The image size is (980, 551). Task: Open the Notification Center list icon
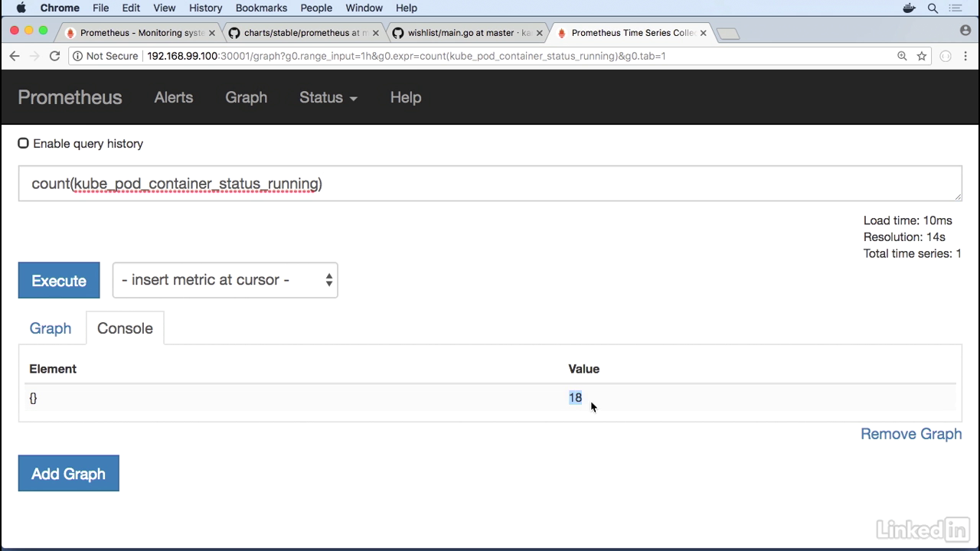pyautogui.click(x=955, y=8)
